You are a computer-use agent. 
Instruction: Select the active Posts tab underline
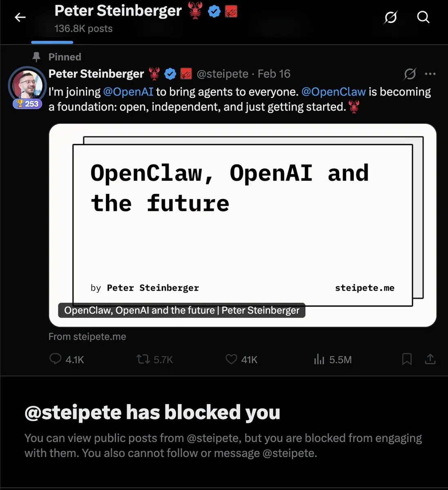click(x=52, y=42)
